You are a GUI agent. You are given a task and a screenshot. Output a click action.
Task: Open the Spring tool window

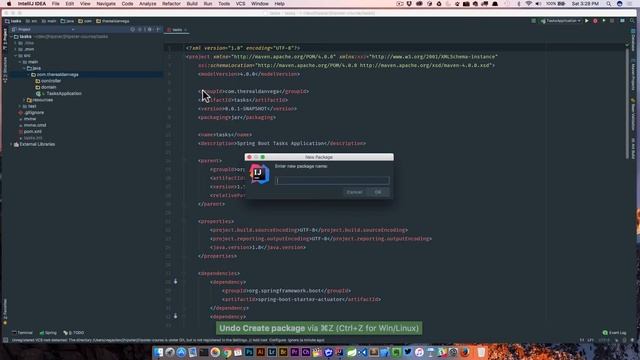point(48,333)
